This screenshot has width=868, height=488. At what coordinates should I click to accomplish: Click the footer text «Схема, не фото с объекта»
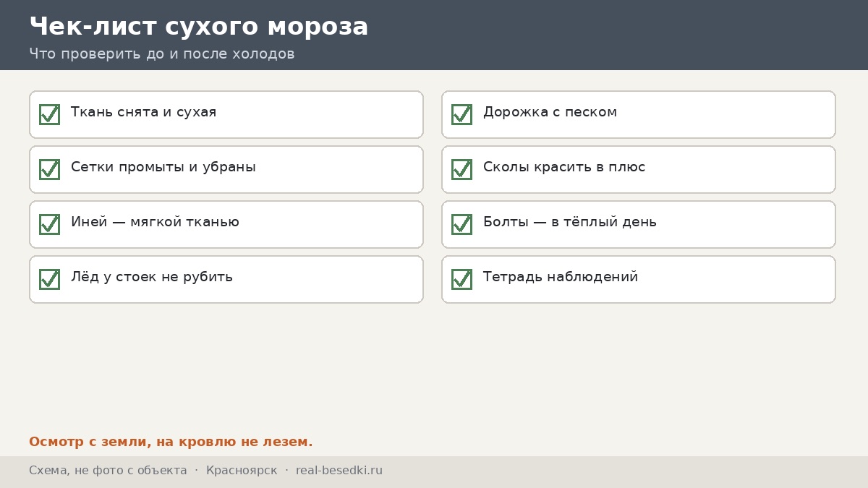point(108,471)
